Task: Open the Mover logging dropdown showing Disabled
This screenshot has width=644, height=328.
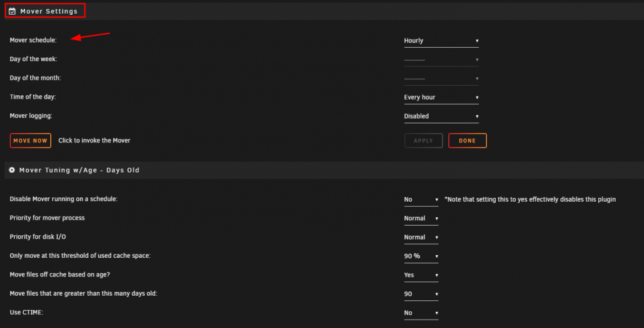Action: pyautogui.click(x=441, y=117)
